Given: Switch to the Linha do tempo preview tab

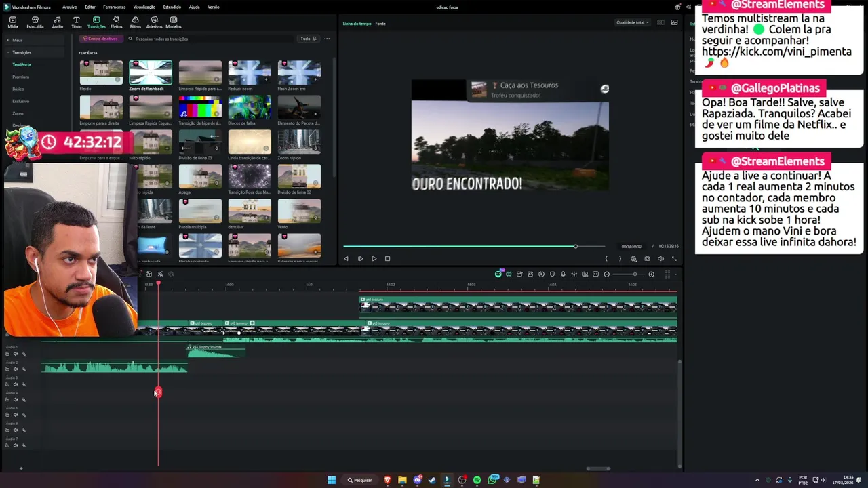Looking at the screenshot, I should click(x=357, y=24).
